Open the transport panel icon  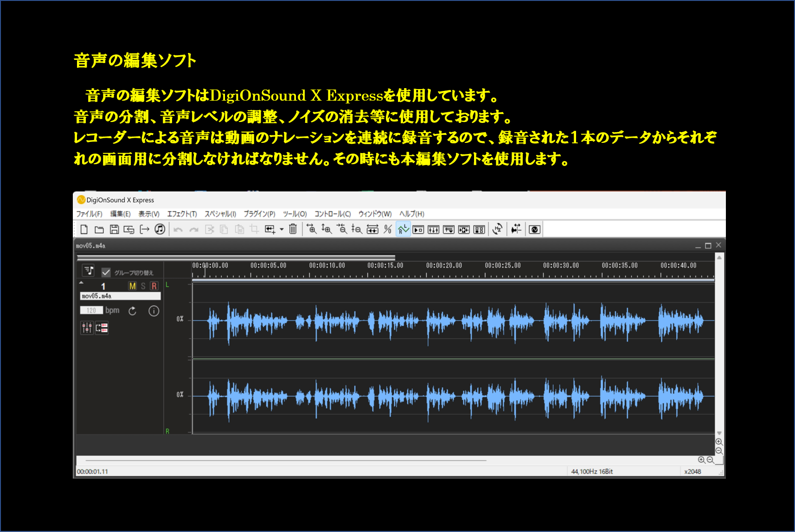(x=418, y=230)
